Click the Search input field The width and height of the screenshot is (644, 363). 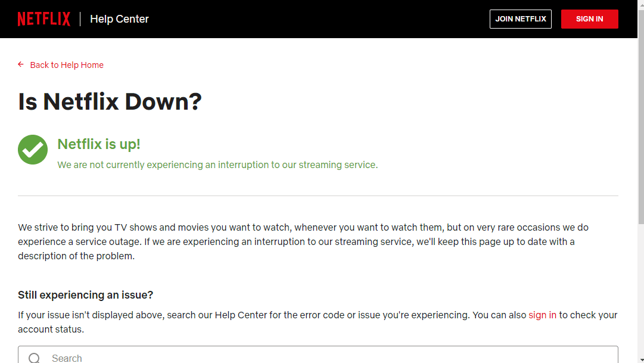pos(318,355)
